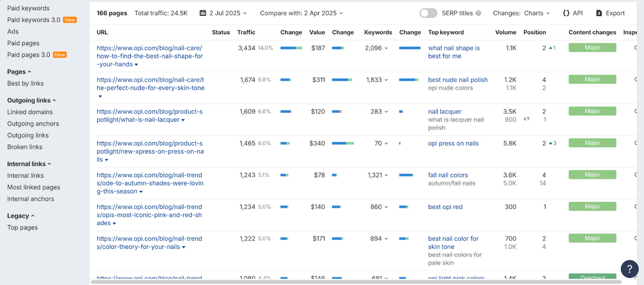644x285 pixels.
Task: Click the traffic change chart for the first row
Action: tap(291, 48)
